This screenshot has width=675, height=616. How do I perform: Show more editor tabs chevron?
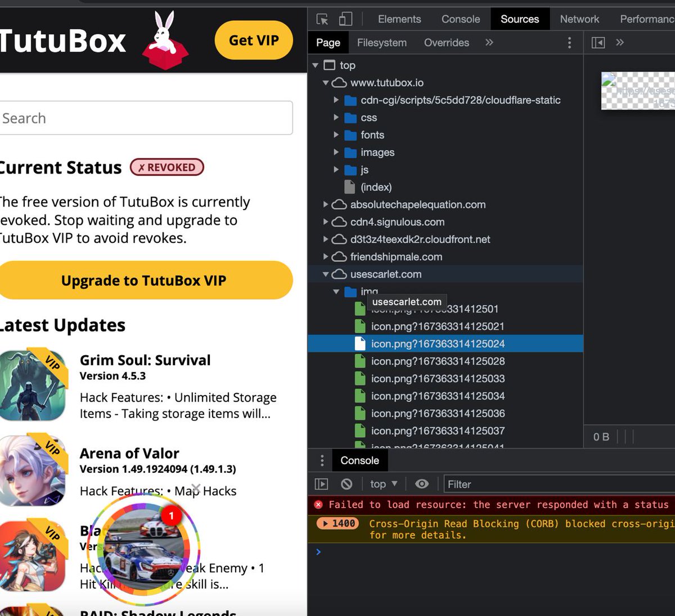[620, 42]
